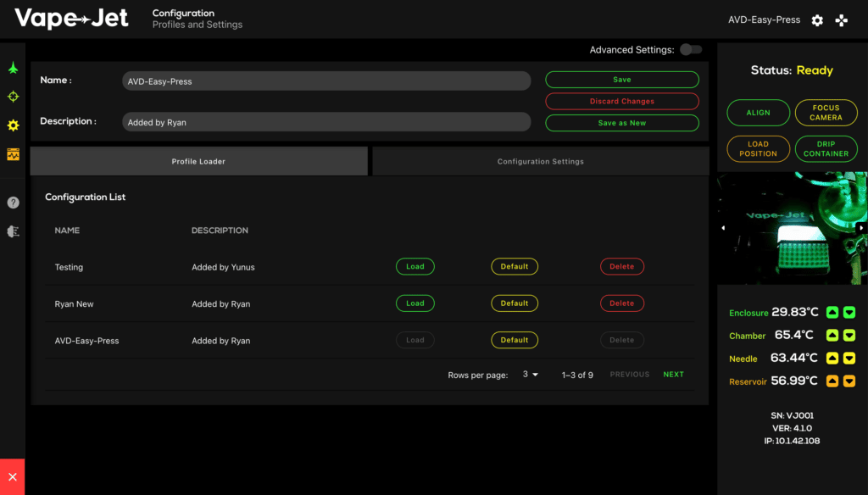Screen dimensions: 868x495
Task: Lower the Chamber temperature setpoint
Action: point(849,335)
